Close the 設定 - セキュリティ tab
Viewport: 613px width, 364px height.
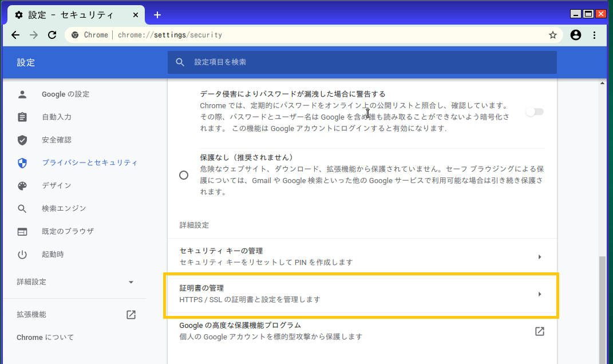coord(135,15)
